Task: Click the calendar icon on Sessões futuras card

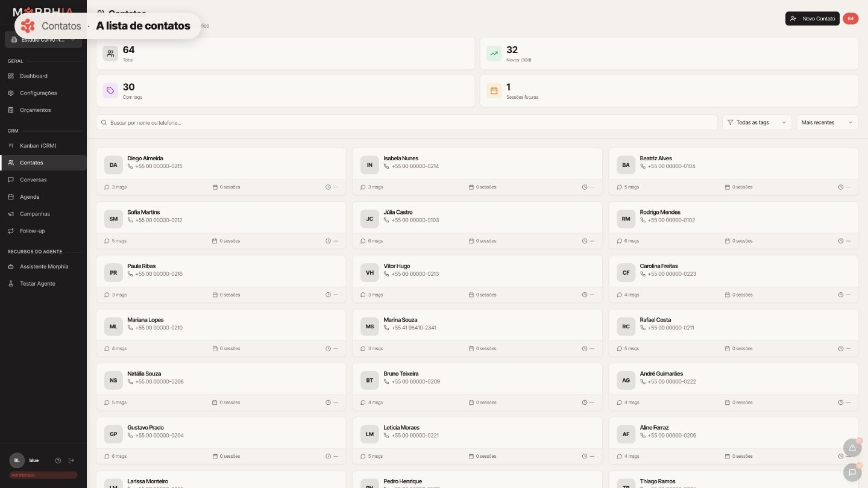Action: tap(494, 91)
